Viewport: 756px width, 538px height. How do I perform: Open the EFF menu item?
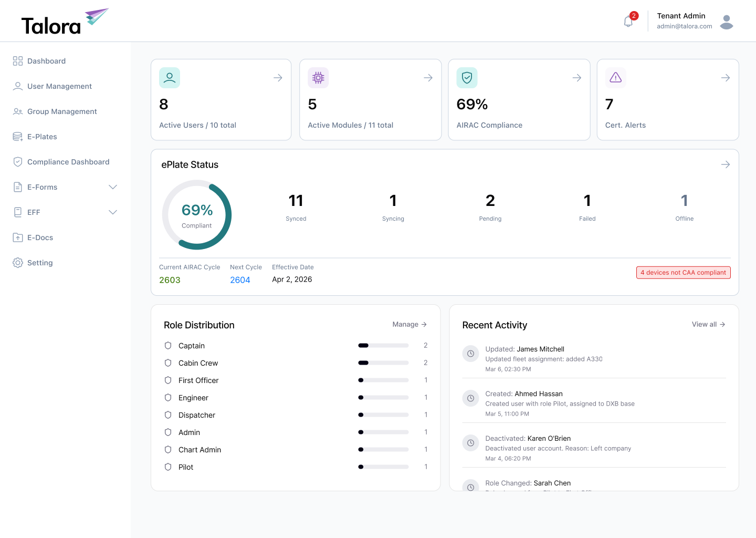pyautogui.click(x=34, y=212)
